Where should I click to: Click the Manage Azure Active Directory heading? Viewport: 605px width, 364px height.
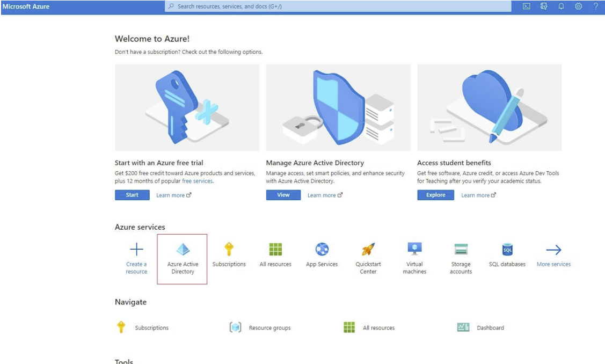tap(315, 163)
